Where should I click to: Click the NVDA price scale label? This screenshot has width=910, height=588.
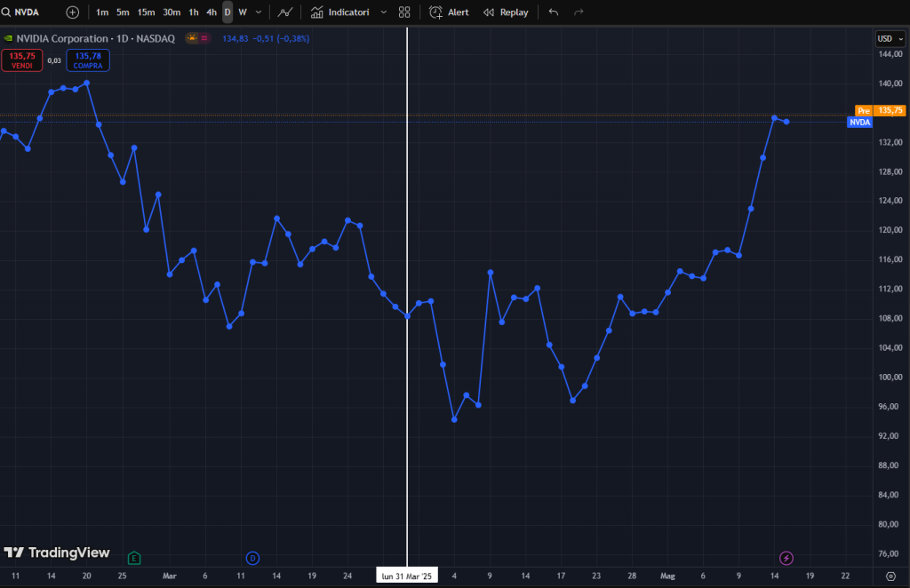pyautogui.click(x=859, y=123)
